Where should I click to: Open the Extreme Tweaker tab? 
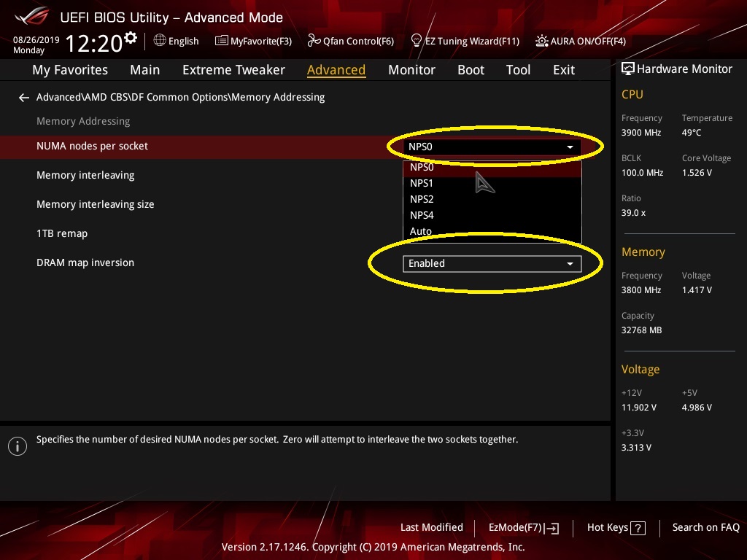pyautogui.click(x=233, y=70)
